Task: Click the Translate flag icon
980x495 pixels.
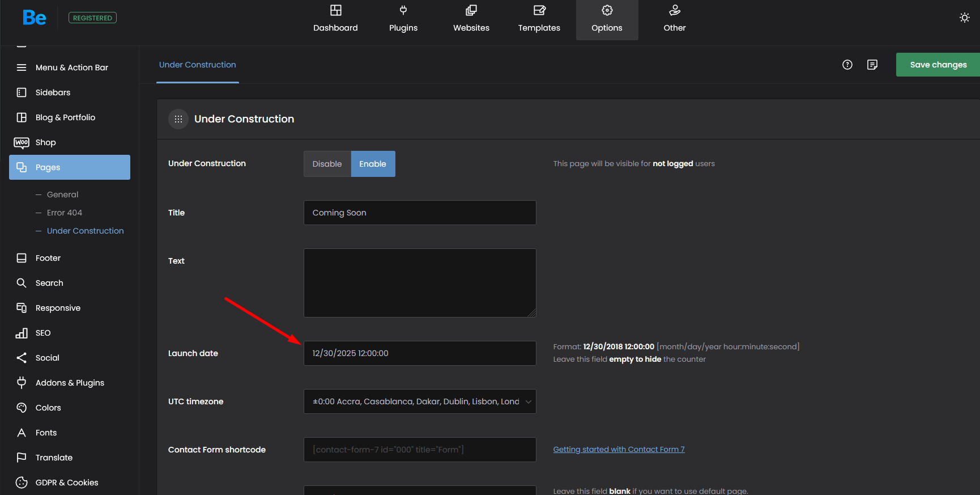Action: tap(22, 458)
